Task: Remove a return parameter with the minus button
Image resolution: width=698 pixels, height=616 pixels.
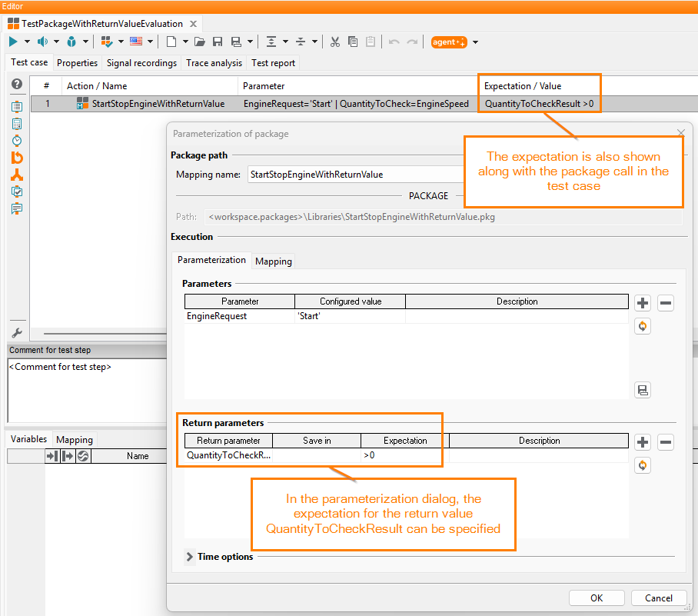Action: (x=666, y=442)
